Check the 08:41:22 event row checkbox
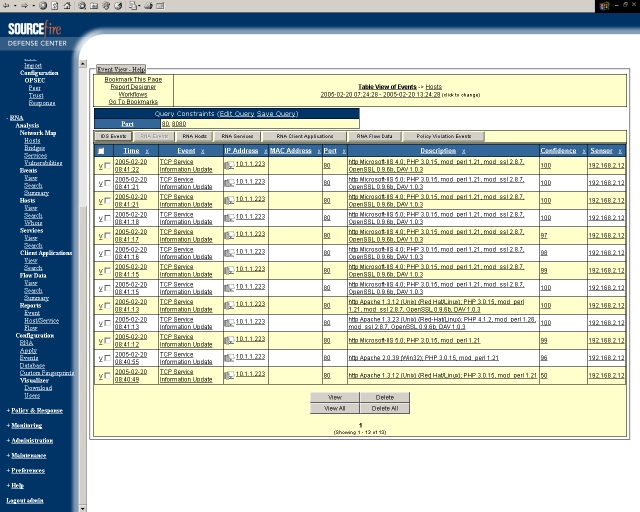640x512 pixels. (x=107, y=165)
